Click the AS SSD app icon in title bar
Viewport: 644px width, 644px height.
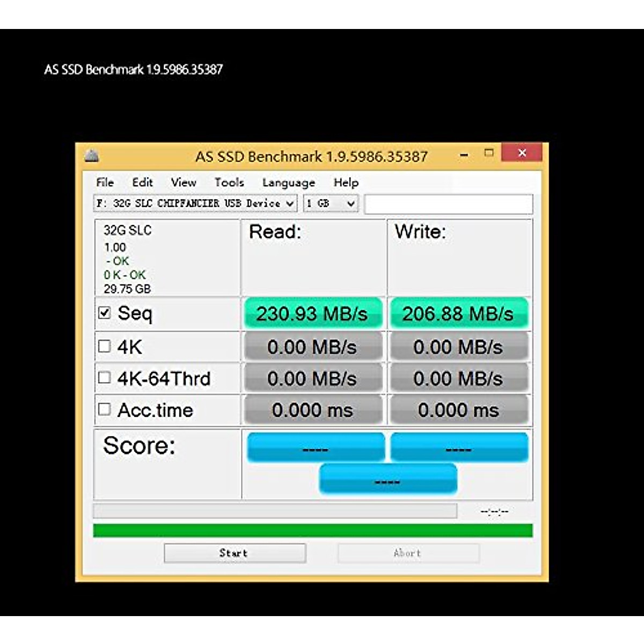point(92,156)
